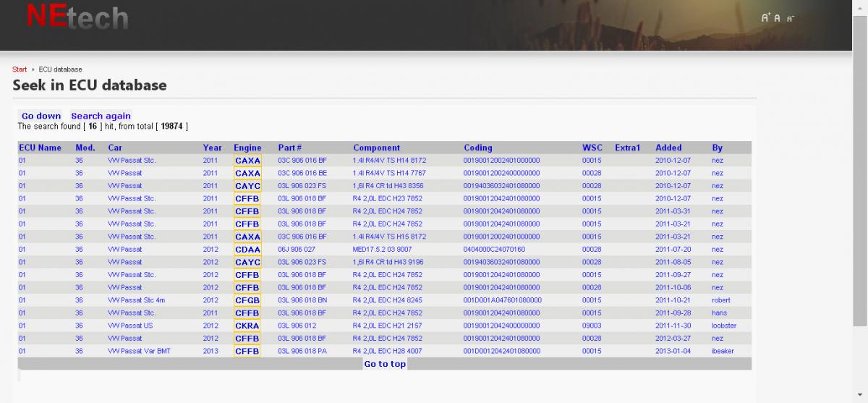Image resolution: width=868 pixels, height=403 pixels.
Task: Click the Go to top link
Action: [x=385, y=364]
